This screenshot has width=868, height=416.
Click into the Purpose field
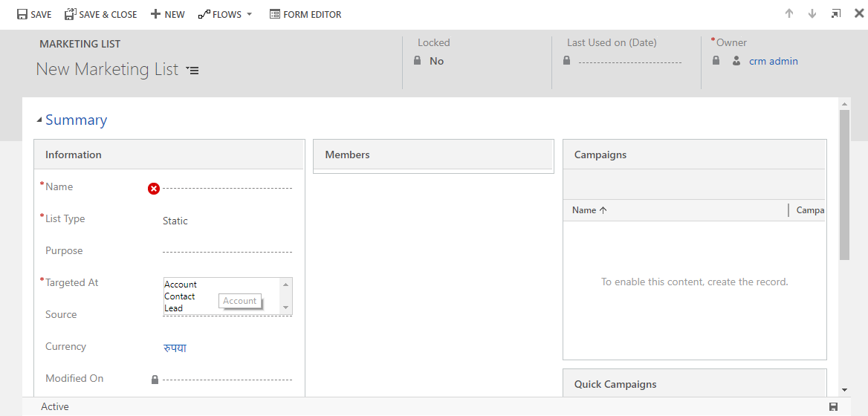pyautogui.click(x=227, y=252)
